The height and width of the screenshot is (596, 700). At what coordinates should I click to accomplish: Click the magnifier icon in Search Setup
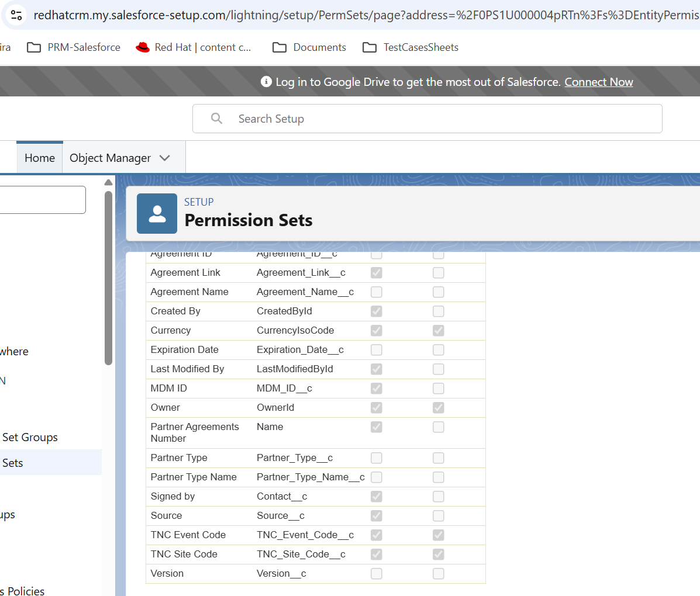point(216,118)
